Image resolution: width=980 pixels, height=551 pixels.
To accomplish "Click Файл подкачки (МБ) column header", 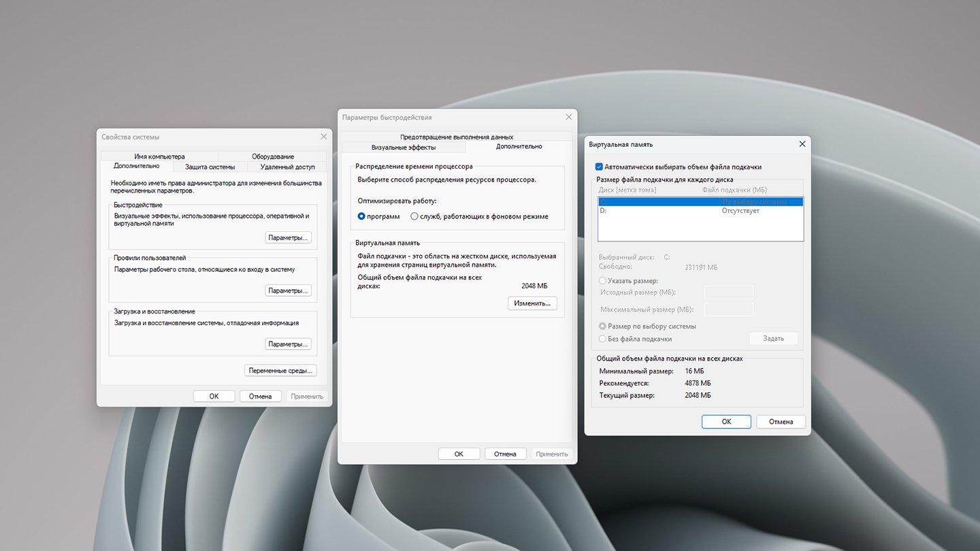I will point(734,190).
